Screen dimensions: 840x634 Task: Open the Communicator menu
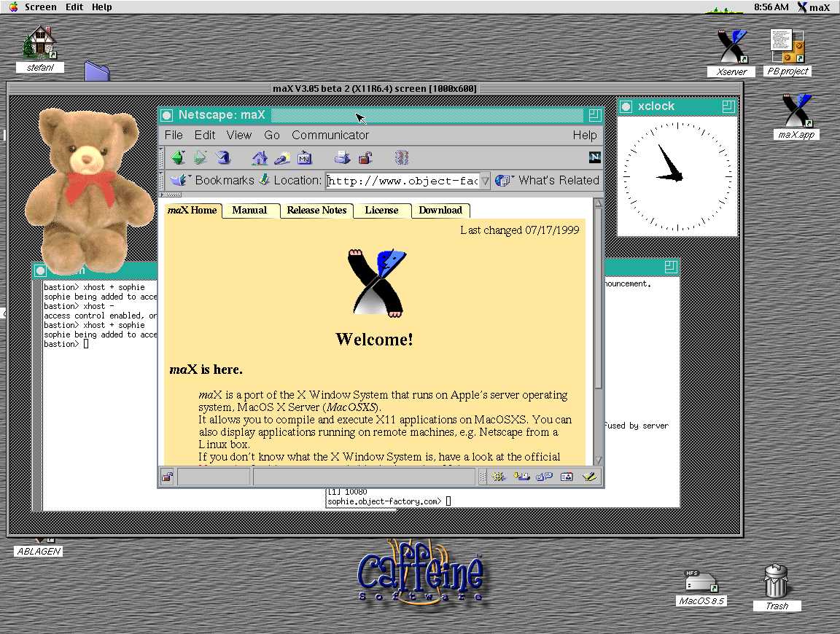(x=330, y=135)
